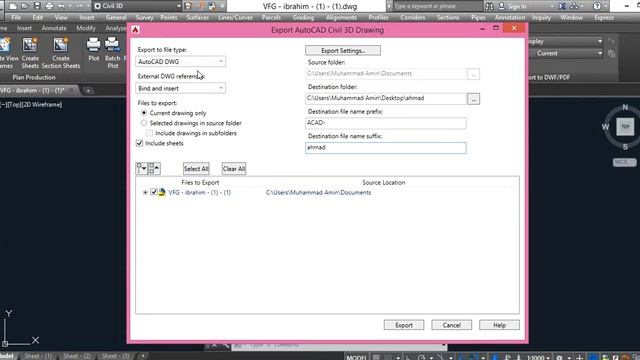640x360 pixels.
Task: Switch to the Sheet - (2) layout tab
Action: (77, 356)
